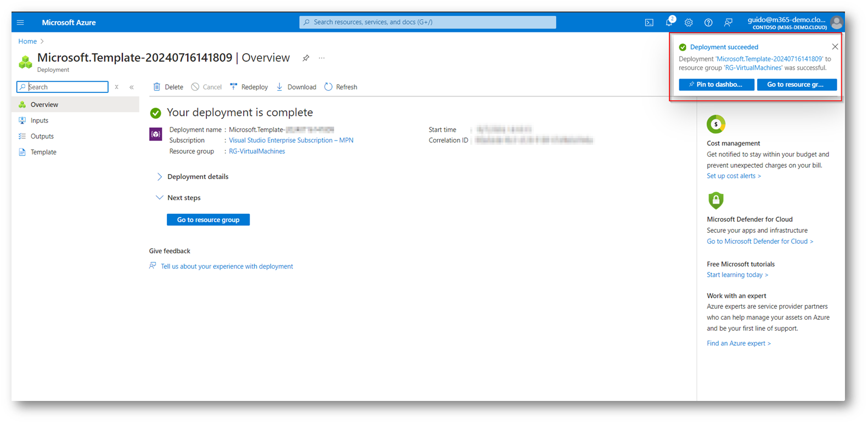Screen dimensions: 868x424
Task: Collapse the sidebar with the double chevron
Action: (x=132, y=87)
